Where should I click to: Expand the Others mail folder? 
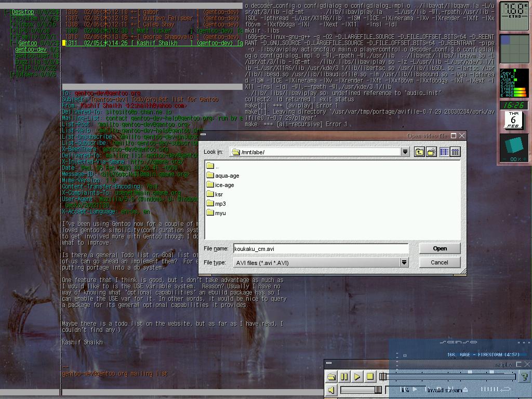click(14, 74)
